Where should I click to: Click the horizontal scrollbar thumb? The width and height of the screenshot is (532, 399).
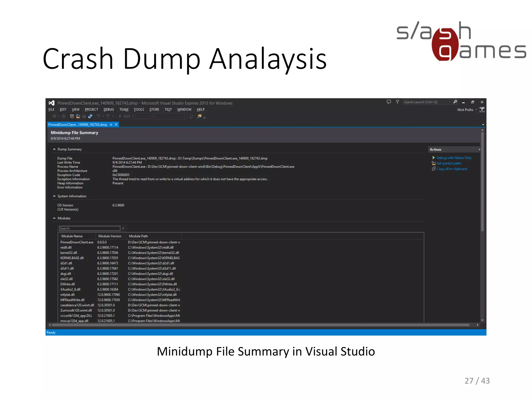pyautogui.click(x=261, y=325)
